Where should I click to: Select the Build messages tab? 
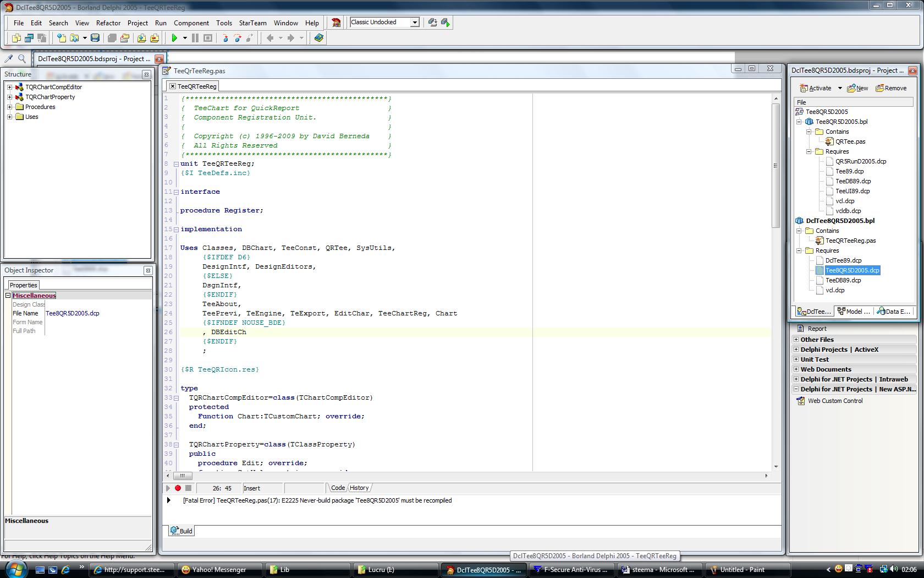tap(182, 531)
